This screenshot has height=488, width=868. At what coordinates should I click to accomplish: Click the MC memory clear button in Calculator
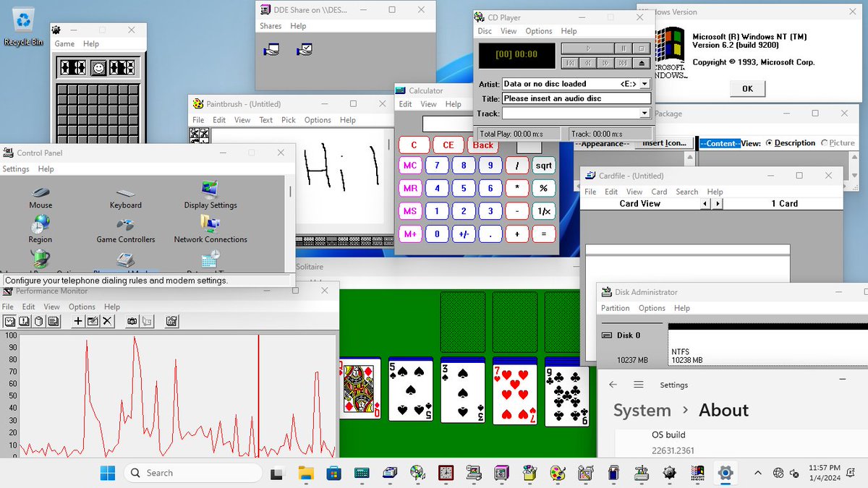pyautogui.click(x=410, y=165)
